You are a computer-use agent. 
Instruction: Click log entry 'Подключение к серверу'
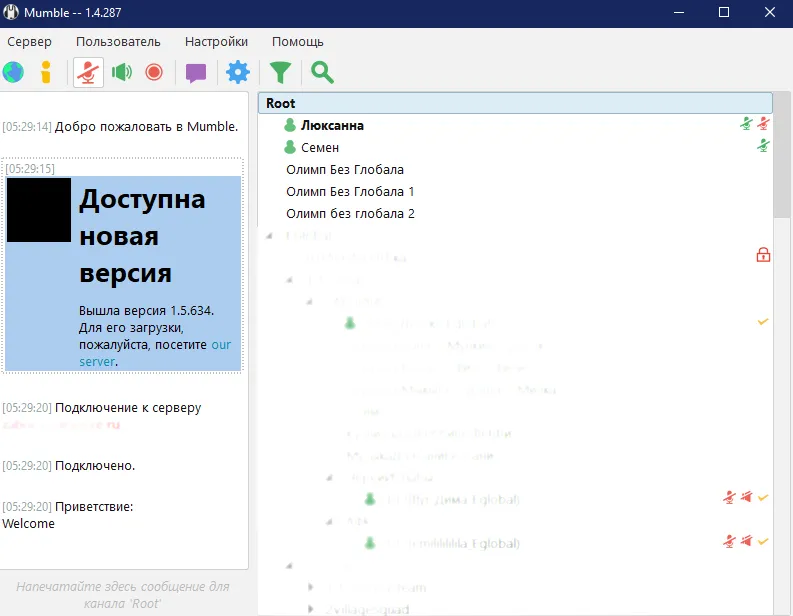(x=128, y=408)
